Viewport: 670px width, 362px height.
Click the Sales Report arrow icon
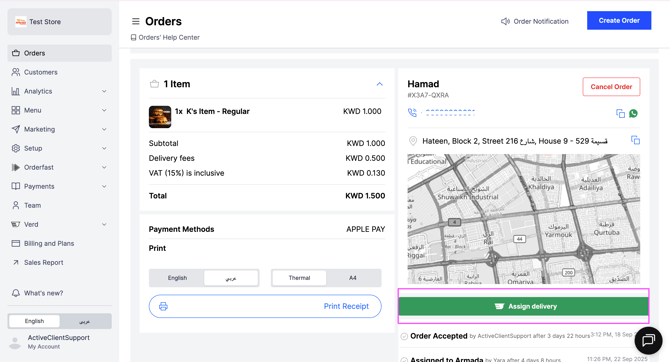point(16,262)
